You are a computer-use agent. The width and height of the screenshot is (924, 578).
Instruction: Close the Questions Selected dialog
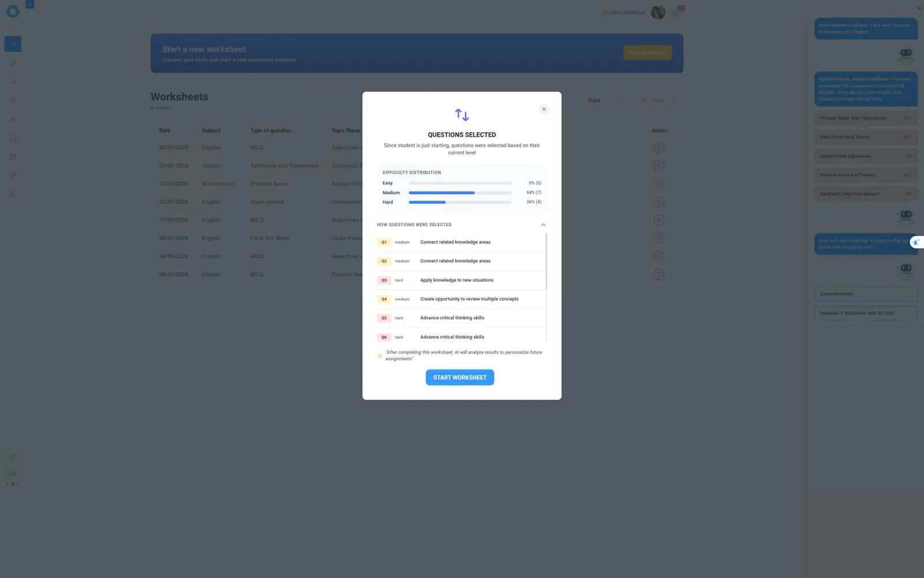coord(544,109)
